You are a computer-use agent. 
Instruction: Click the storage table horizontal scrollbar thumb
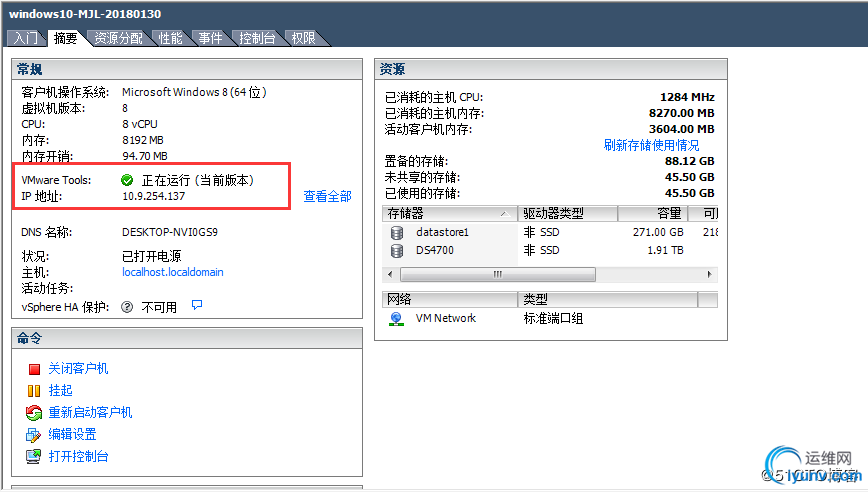498,275
